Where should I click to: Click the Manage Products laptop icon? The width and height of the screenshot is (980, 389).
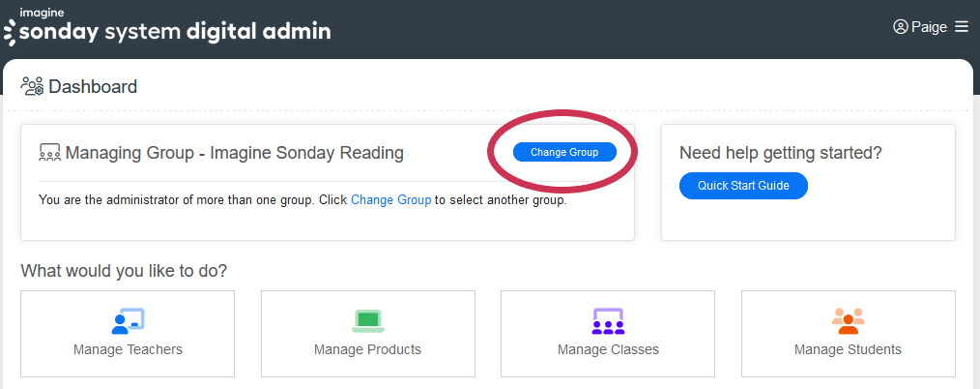click(367, 319)
